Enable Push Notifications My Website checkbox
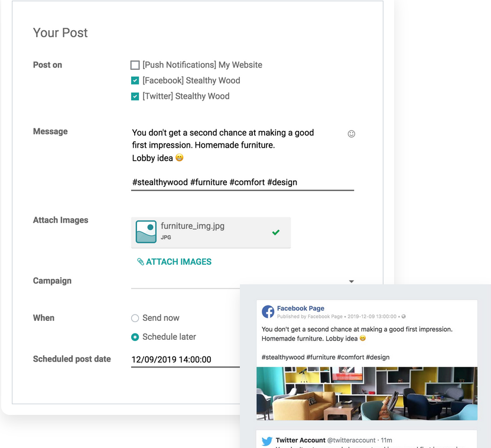Screen dimensions: 491x448 coord(135,65)
